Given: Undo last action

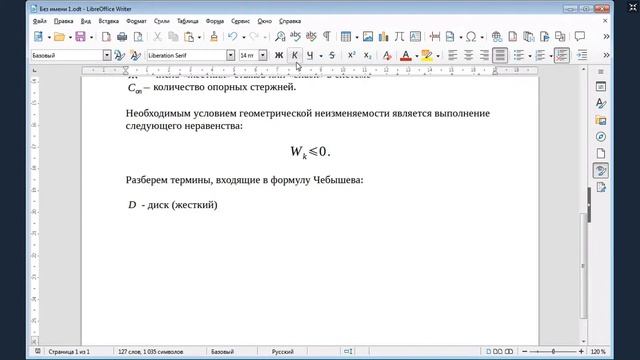Looking at the screenshot, I should pos(233,37).
